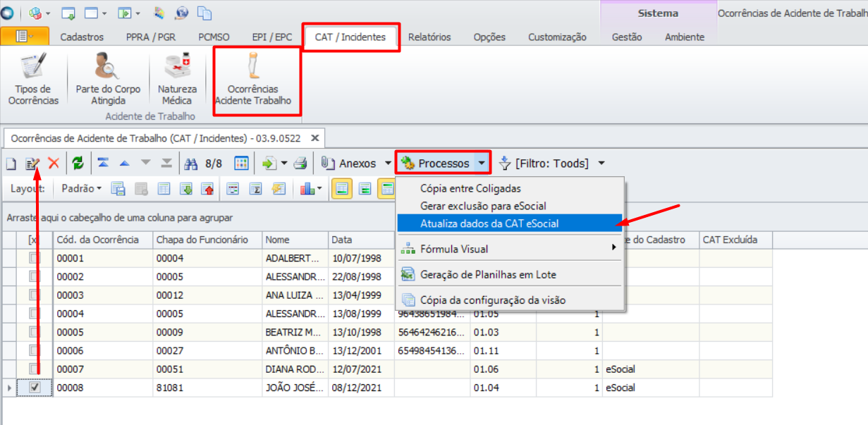Expand the Fórmula Visual submenu
This screenshot has width=868, height=425.
click(x=510, y=249)
